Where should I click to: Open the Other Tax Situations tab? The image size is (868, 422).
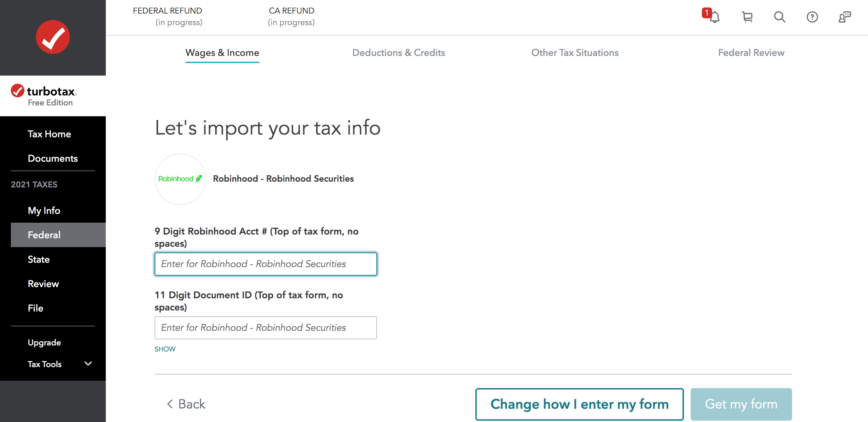pos(575,53)
